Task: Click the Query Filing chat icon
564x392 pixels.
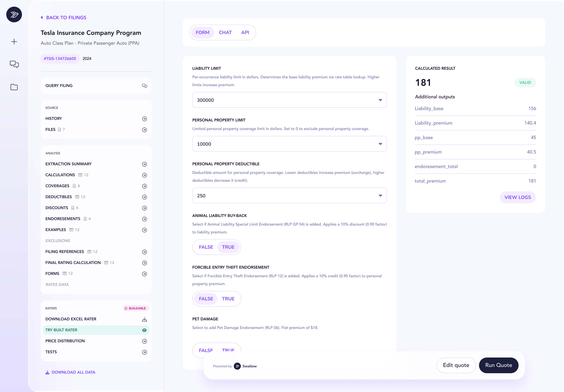Action: click(145, 86)
